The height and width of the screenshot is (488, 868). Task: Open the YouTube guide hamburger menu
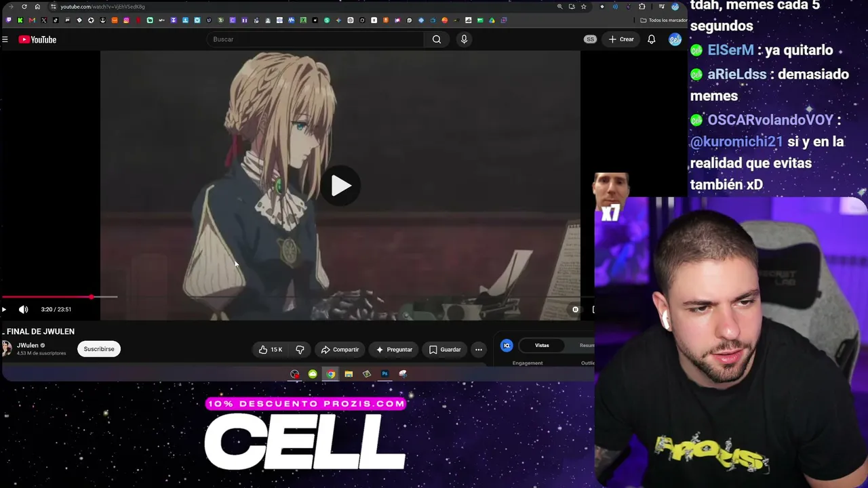click(5, 39)
